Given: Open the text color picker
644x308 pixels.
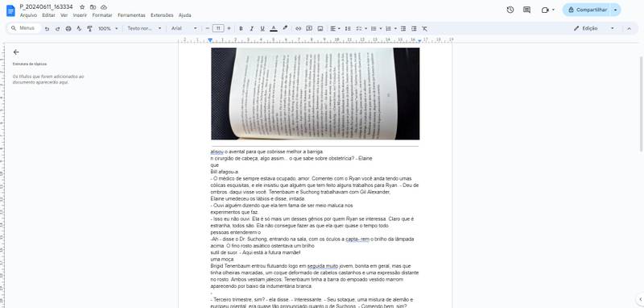Looking at the screenshot, I should (x=274, y=28).
